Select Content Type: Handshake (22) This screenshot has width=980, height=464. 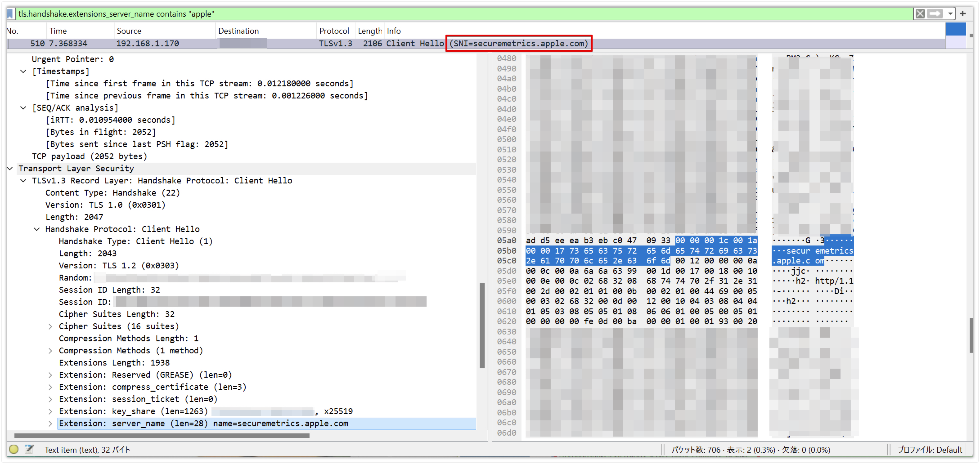click(x=113, y=193)
